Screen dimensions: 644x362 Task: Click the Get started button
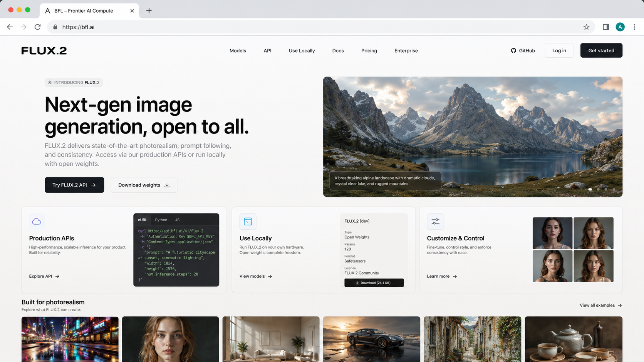tap(601, 50)
